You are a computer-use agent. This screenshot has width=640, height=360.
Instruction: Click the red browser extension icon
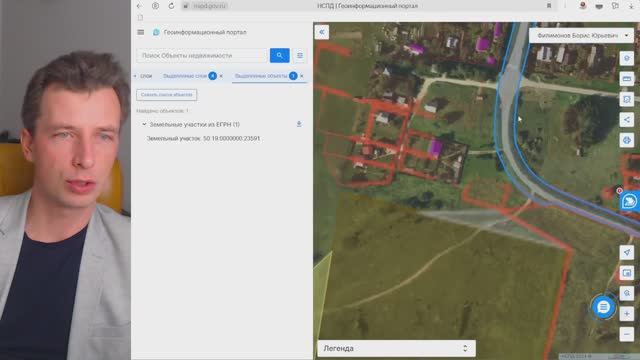[x=583, y=5]
